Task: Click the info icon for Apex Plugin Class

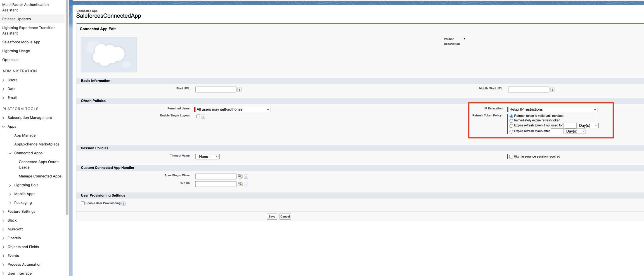Action: point(246,177)
